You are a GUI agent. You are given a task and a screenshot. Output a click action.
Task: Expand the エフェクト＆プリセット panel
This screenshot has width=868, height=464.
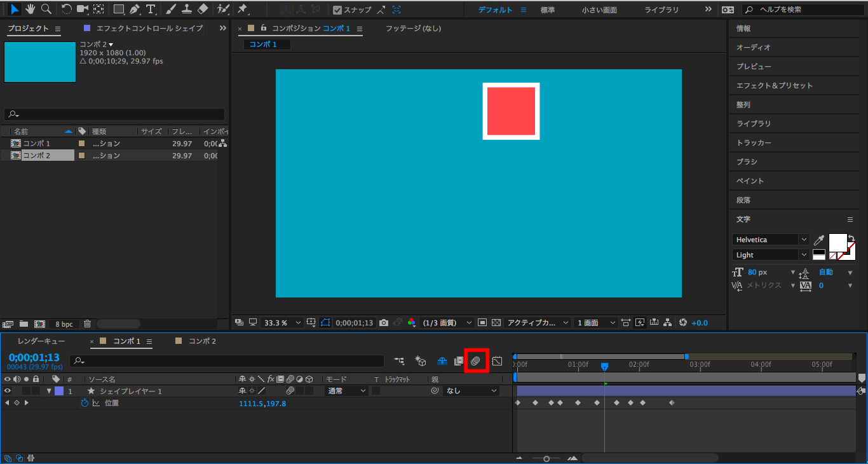(774, 86)
